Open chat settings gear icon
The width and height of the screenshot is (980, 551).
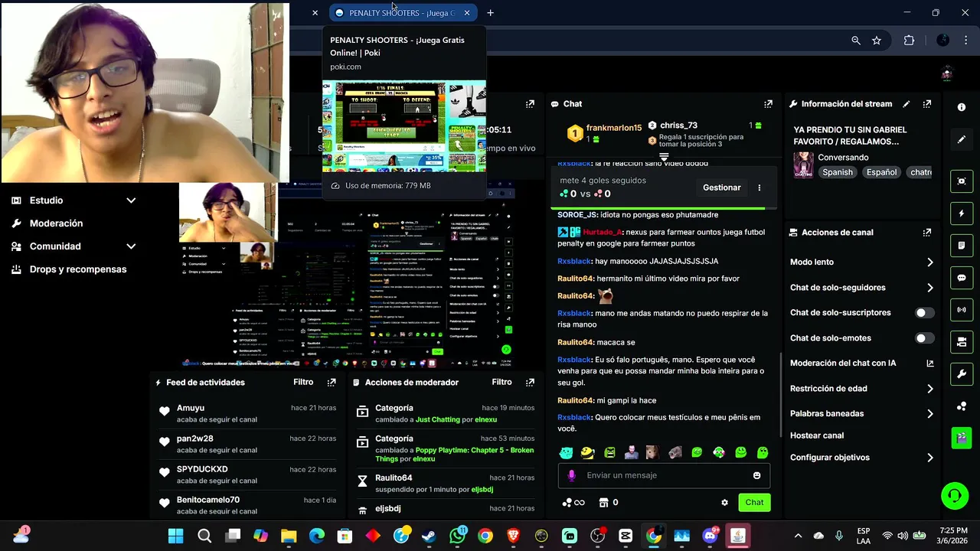724,503
